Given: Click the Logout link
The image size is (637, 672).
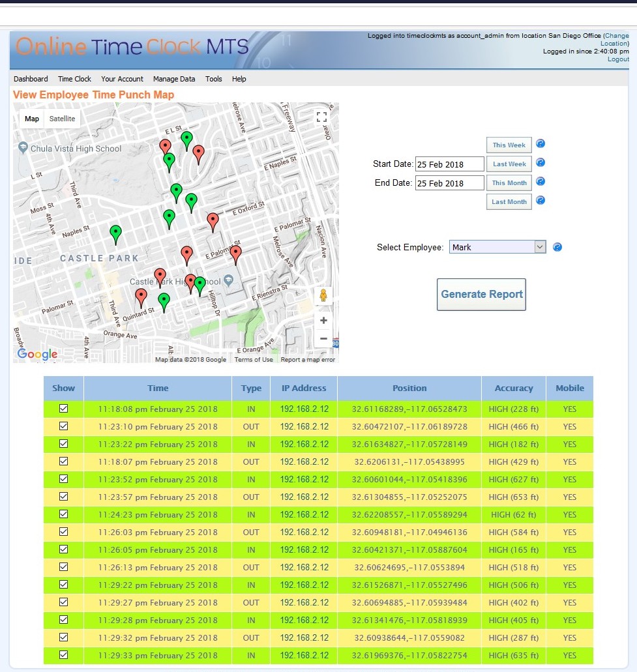Looking at the screenshot, I should [x=618, y=59].
